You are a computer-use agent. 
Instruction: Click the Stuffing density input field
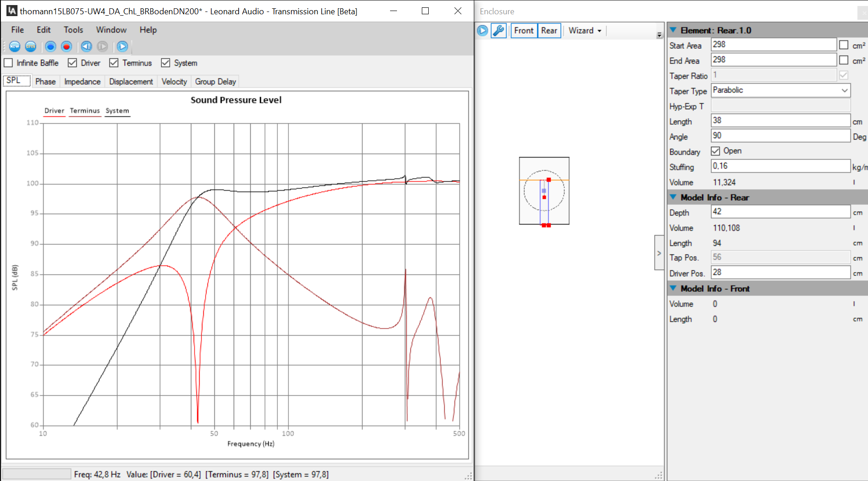pyautogui.click(x=780, y=166)
